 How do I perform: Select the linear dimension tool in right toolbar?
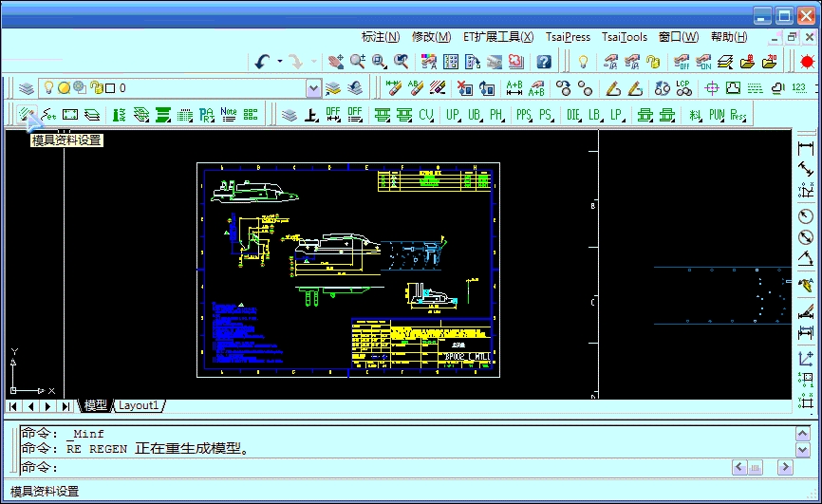pos(806,148)
